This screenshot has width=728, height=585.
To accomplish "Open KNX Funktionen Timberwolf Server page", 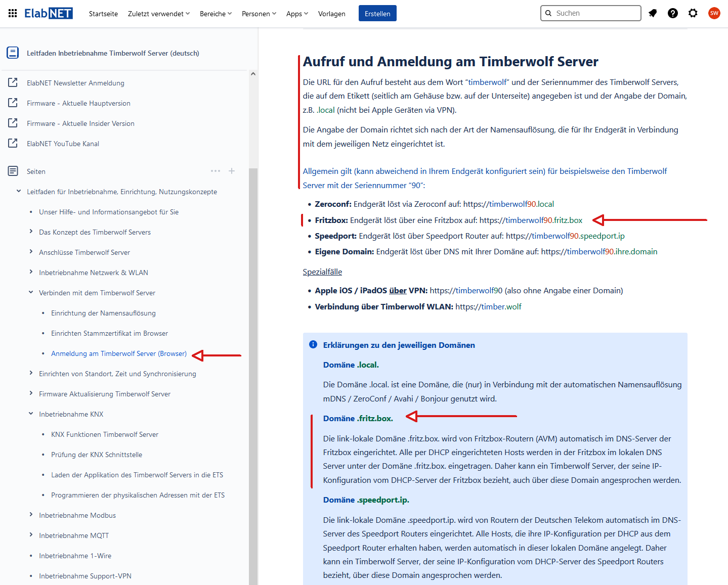I will click(x=105, y=434).
